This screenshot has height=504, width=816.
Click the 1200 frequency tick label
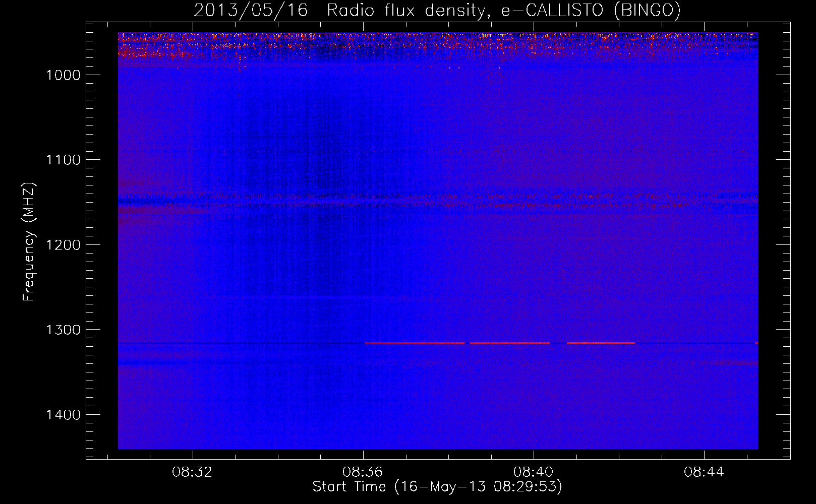(x=63, y=245)
